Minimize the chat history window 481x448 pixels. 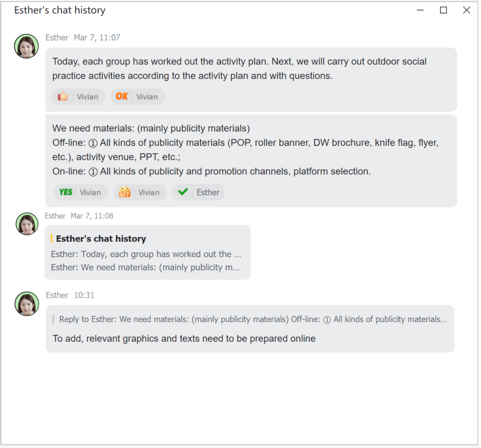click(x=420, y=10)
